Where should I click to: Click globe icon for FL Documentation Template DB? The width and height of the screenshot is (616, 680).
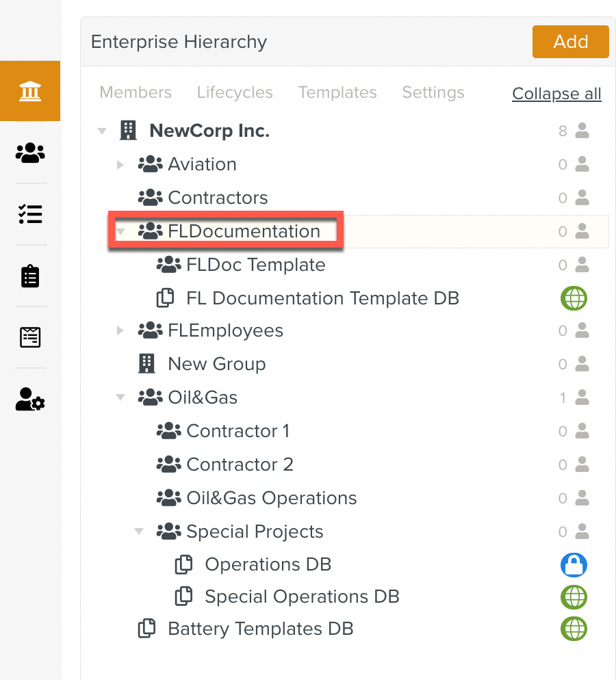click(x=574, y=299)
